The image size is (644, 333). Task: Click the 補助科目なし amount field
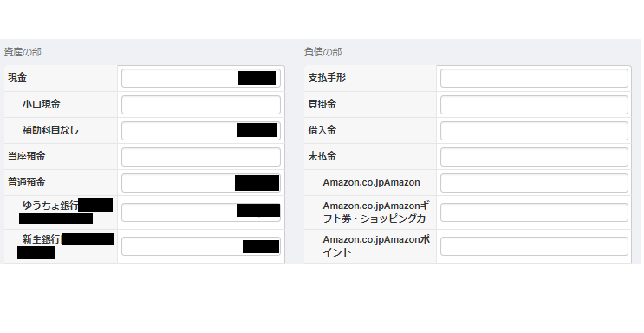201,131
